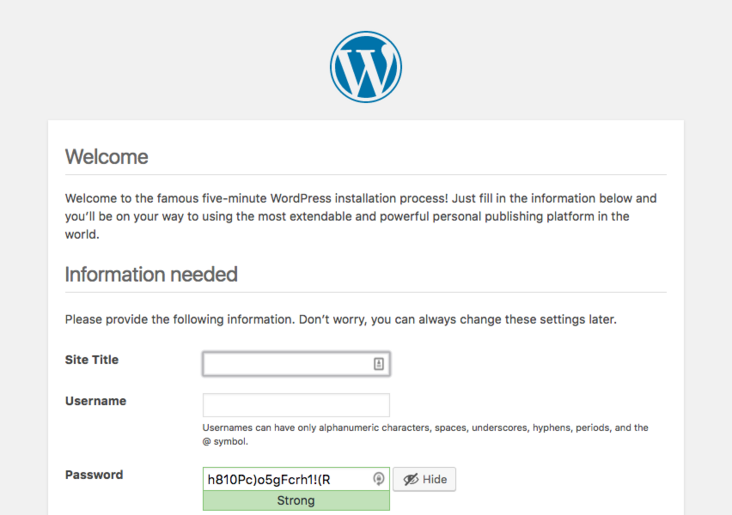Image resolution: width=732 pixels, height=515 pixels.
Task: Click the Password field label
Action: point(94,475)
